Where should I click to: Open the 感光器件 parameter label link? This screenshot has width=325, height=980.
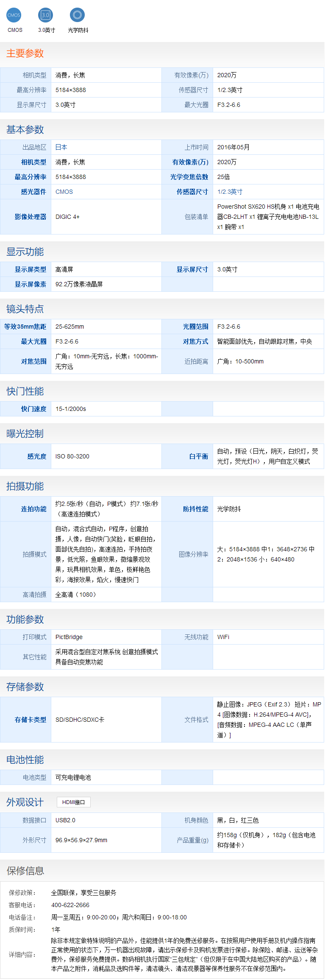point(33,192)
